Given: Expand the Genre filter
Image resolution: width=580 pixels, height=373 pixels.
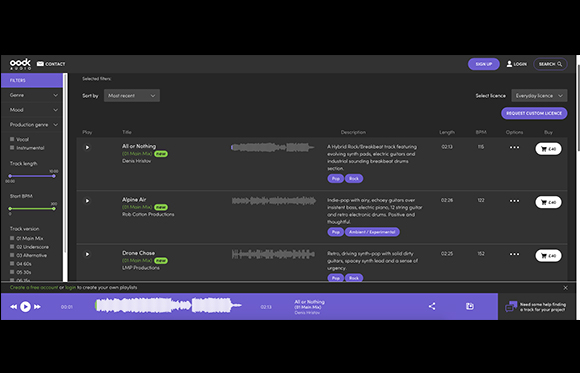Looking at the screenshot, I should [x=32, y=95].
